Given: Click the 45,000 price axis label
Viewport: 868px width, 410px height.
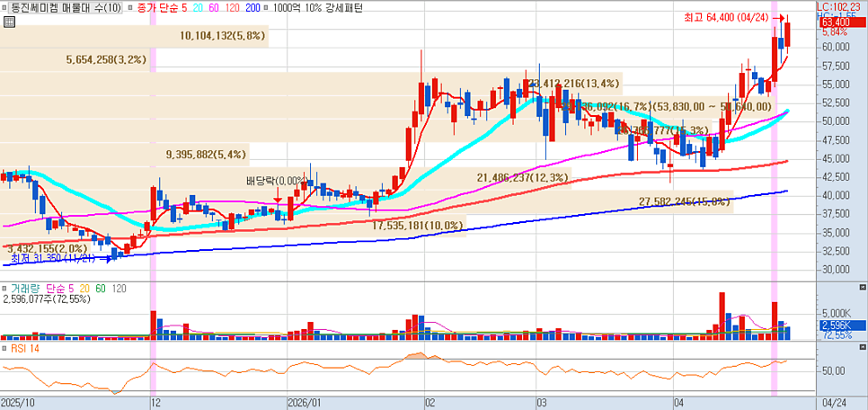Looking at the screenshot, I should pyautogui.click(x=836, y=158).
